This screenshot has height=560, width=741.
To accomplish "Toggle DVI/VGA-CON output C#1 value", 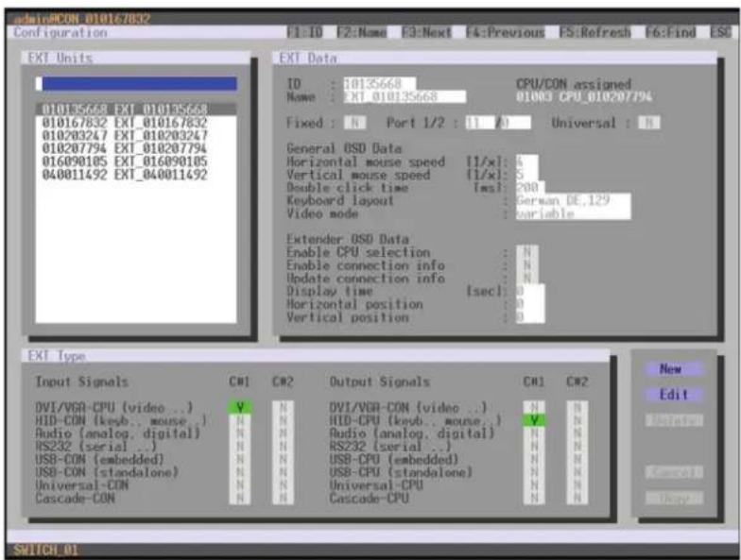I will 534,407.
